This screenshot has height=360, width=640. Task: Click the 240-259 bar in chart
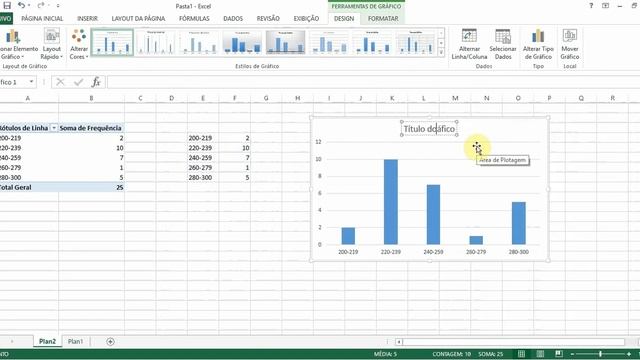(433, 215)
